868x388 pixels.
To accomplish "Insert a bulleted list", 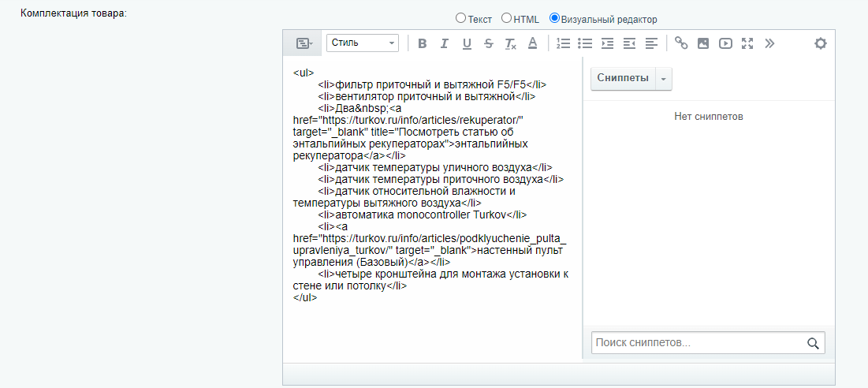I will click(x=585, y=43).
